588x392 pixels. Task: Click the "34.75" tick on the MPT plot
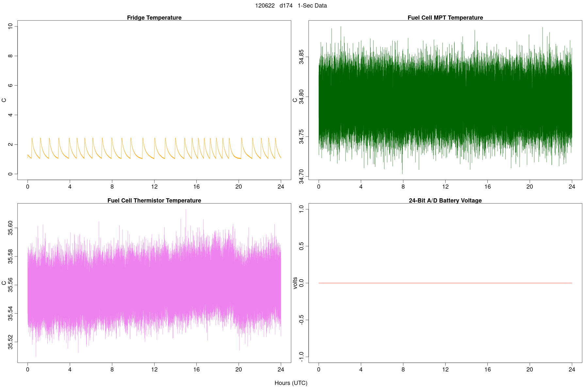pos(302,137)
